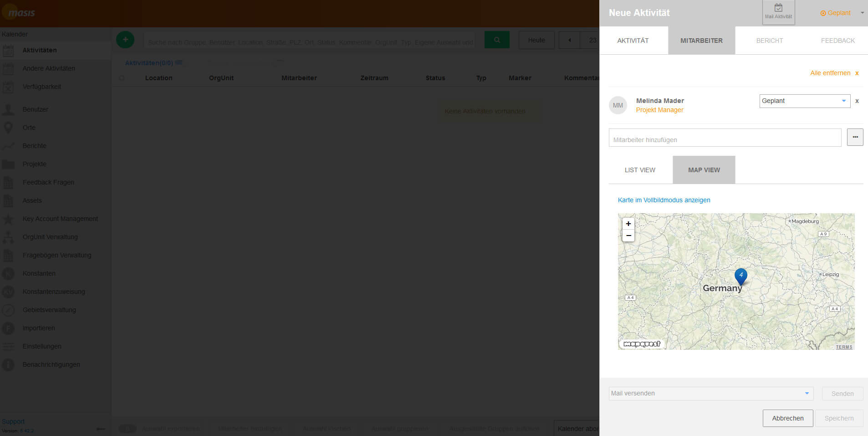Click the green add activity plus button
Viewport: 868px width, 436px height.
click(x=125, y=40)
